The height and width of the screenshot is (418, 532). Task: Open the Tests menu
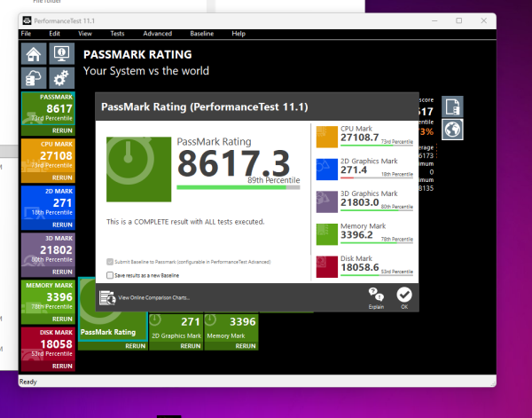pos(117,34)
